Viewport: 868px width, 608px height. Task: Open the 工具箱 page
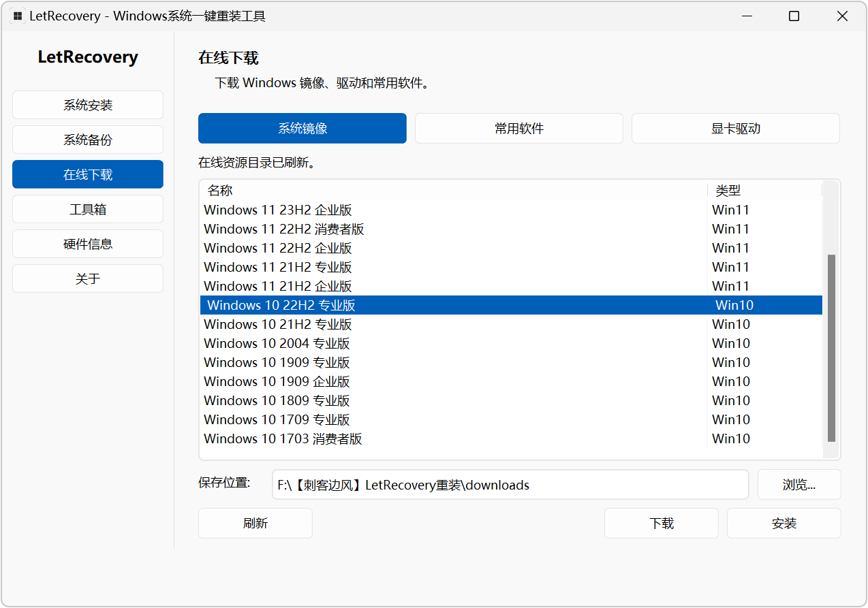(88, 209)
